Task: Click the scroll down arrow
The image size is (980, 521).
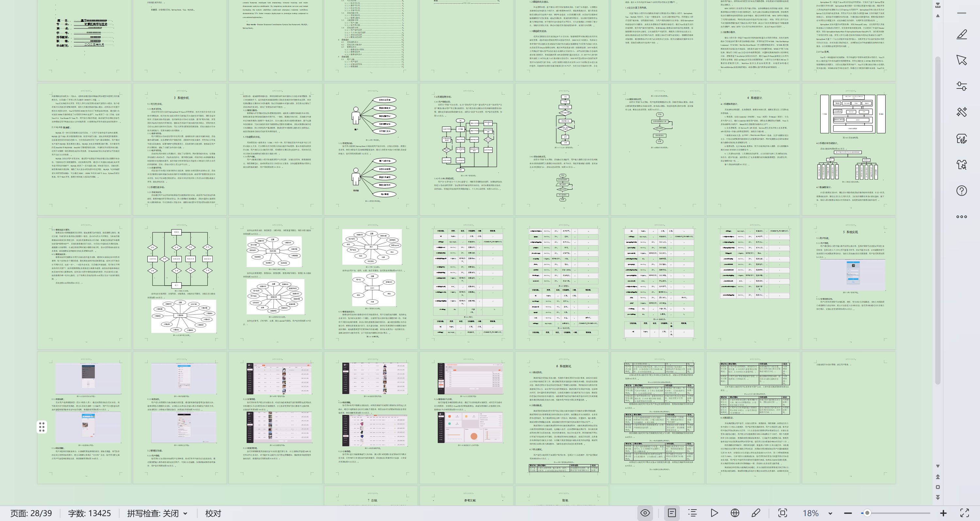Action: click(938, 466)
